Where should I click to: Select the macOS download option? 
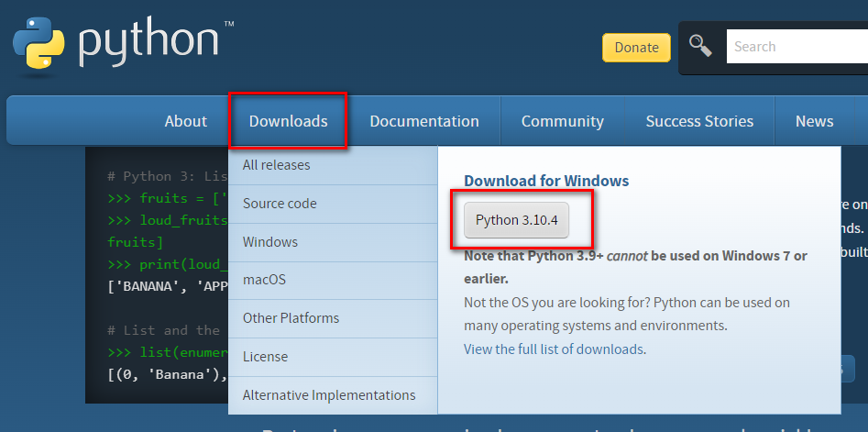pos(264,280)
